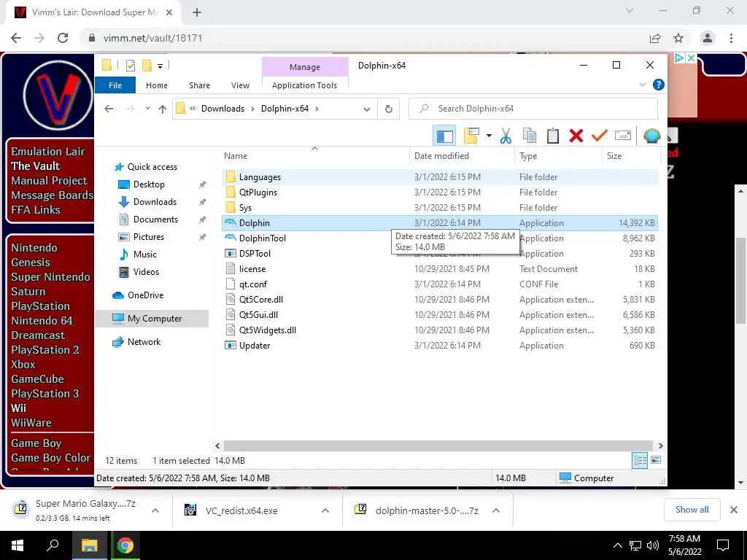Expand the address bar history dropdown
Viewport: 747px width, 560px height.
(x=366, y=109)
